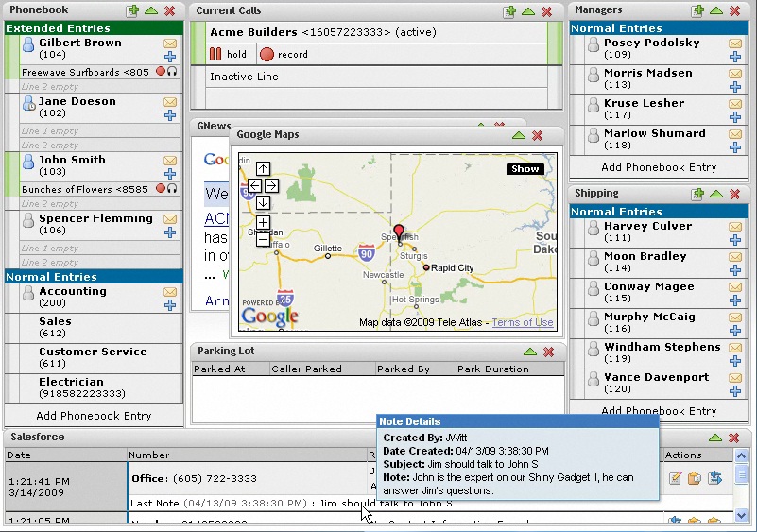Click add-panel icon in Managers header
Viewport: 757px width, 532px height.
coord(697,10)
